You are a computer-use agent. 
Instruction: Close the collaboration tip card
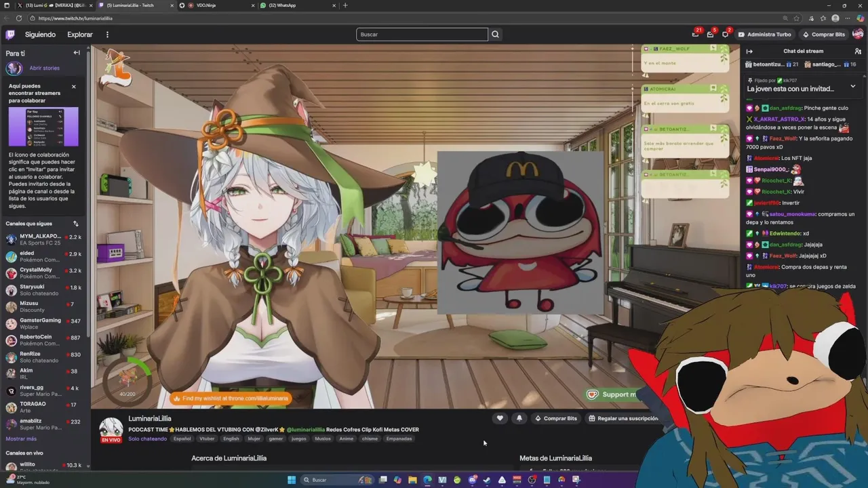(74, 87)
